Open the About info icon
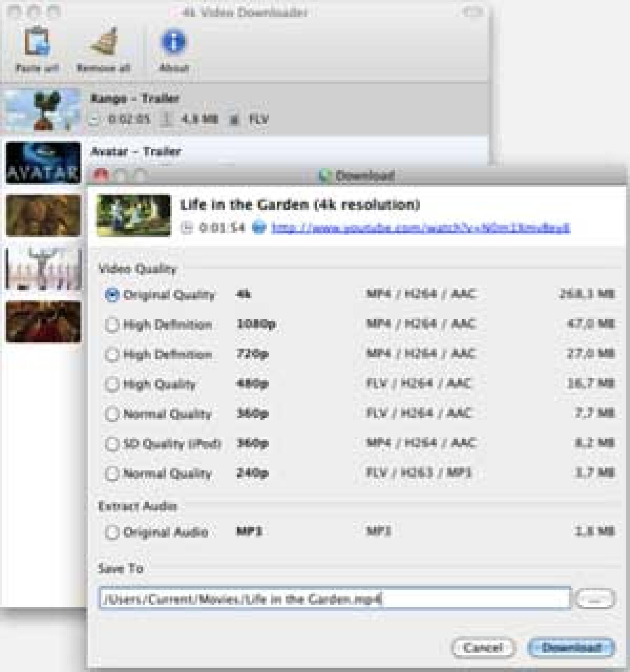630x672 pixels. [173, 43]
